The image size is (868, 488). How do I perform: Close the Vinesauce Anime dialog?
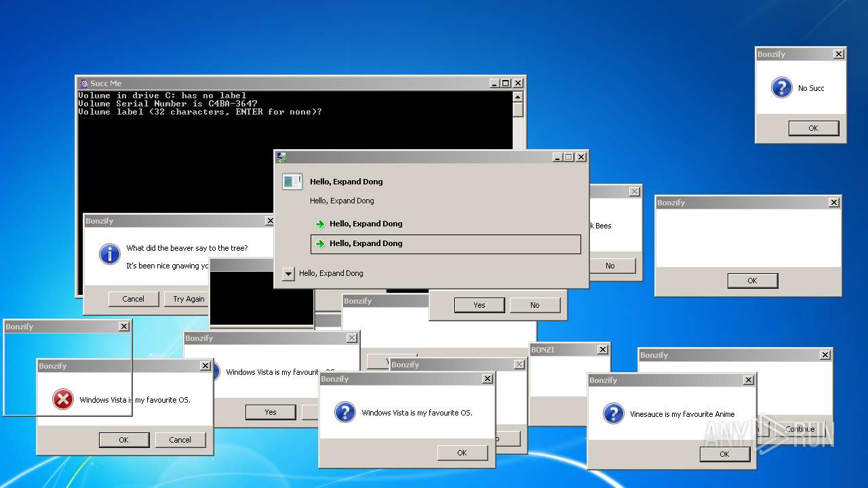click(749, 380)
